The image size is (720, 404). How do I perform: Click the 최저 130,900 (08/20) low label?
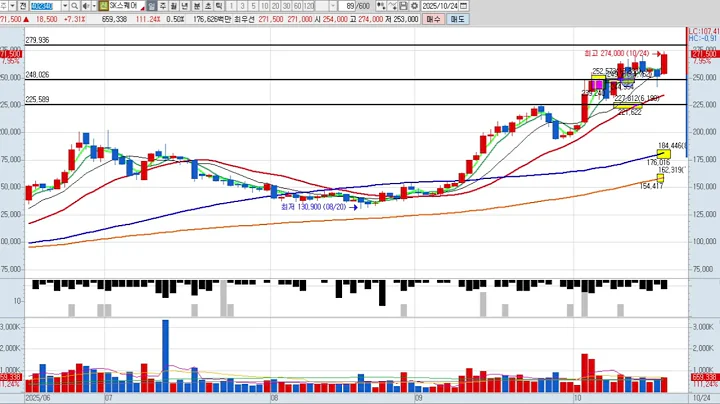[x=314, y=207]
